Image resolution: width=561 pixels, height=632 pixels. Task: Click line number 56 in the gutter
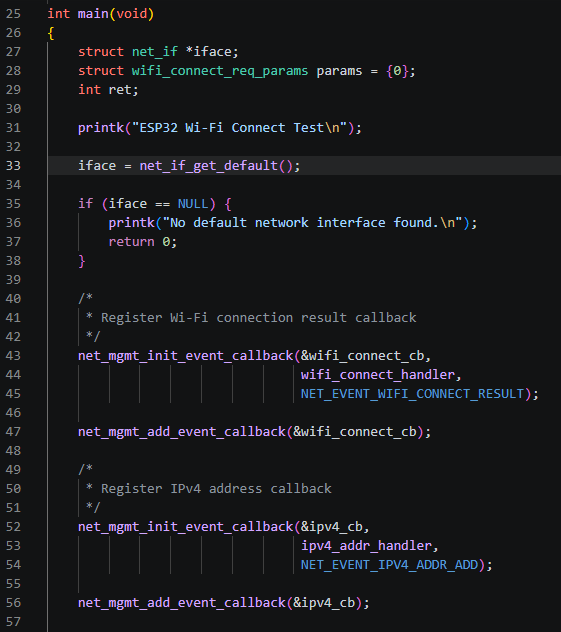13,603
